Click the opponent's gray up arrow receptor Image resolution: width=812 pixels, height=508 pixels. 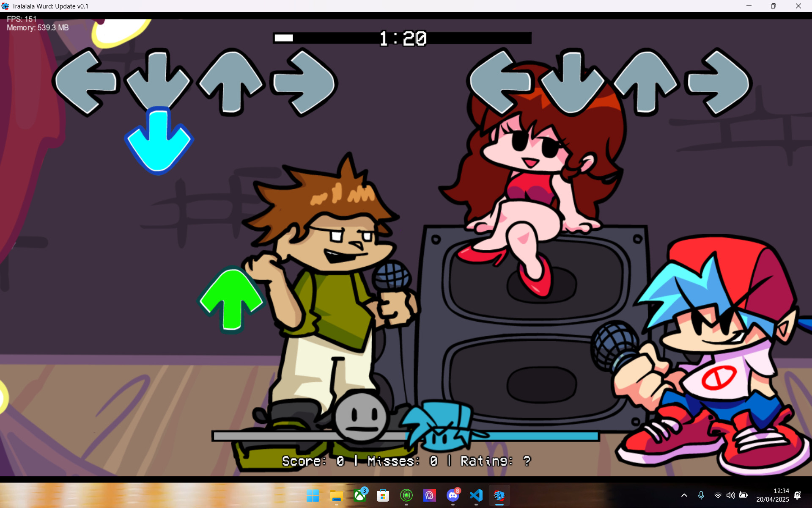231,82
